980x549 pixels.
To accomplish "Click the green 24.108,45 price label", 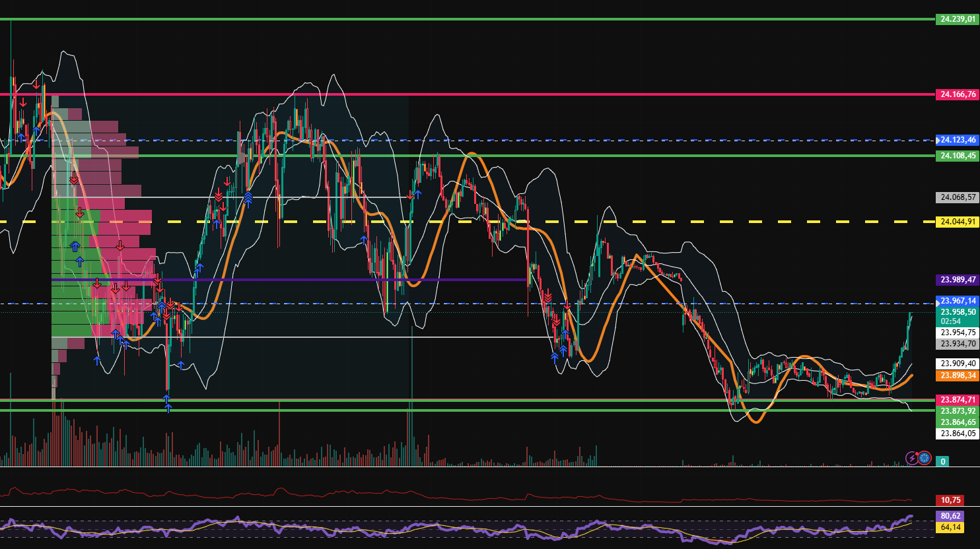I will [957, 156].
